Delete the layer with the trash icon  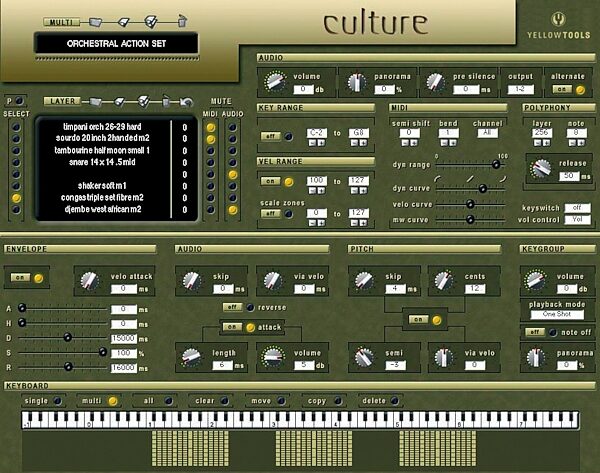(166, 101)
